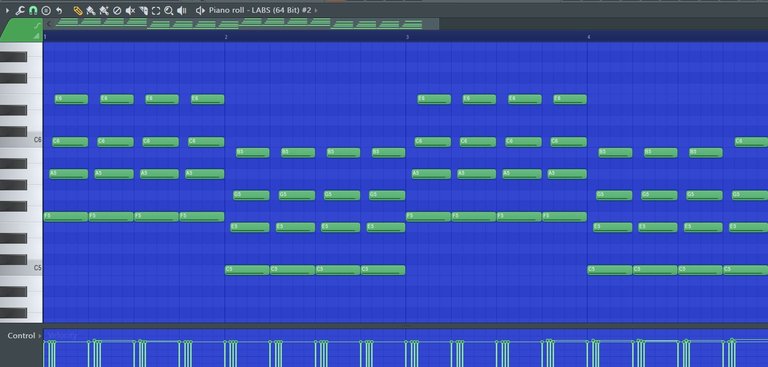Select the playback scrub speaker tool
The image size is (768, 367).
tap(182, 10)
